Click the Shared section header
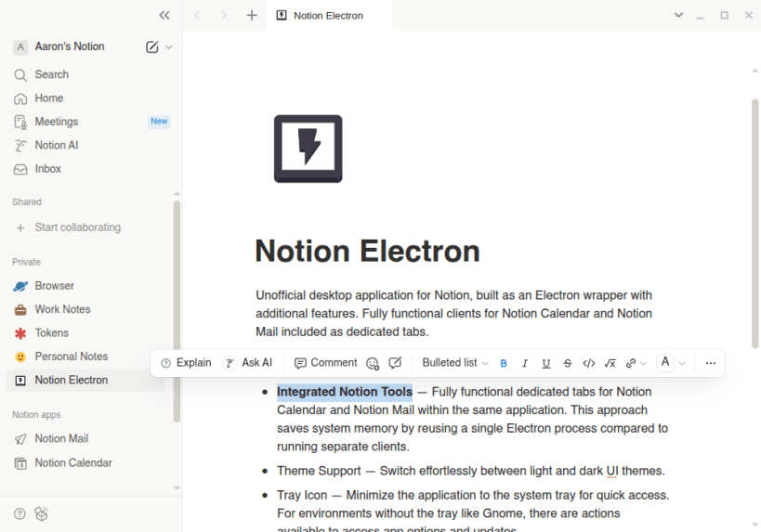The height and width of the screenshot is (532, 761). (27, 202)
